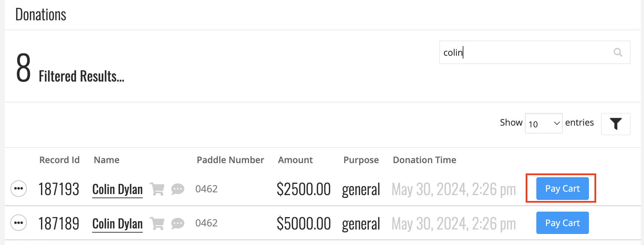Open Colin Dylan link in record 187193

coord(117,189)
